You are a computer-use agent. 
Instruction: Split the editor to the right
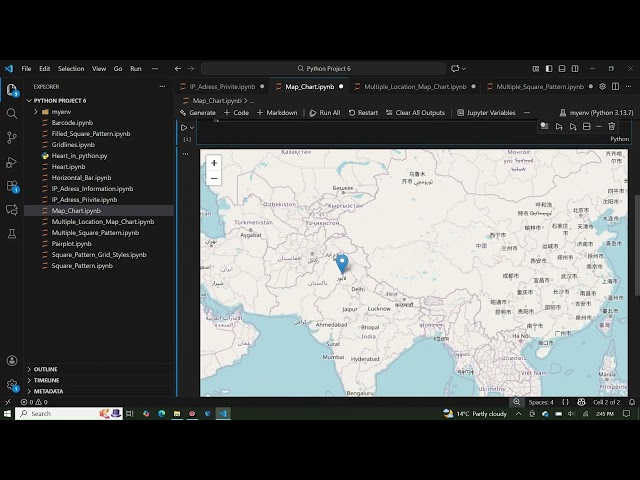coord(616,87)
